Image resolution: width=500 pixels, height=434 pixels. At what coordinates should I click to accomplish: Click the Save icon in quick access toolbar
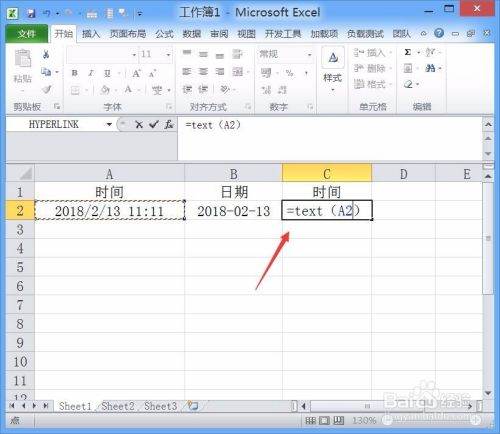(31, 13)
